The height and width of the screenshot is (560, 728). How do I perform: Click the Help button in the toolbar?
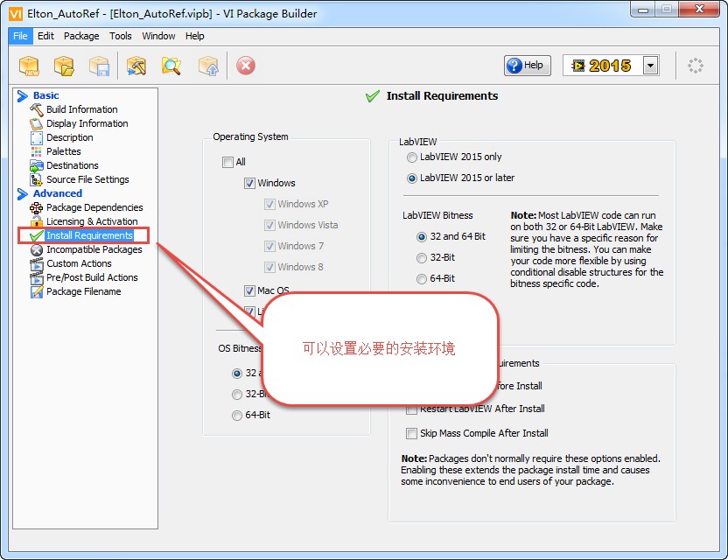pyautogui.click(x=527, y=66)
